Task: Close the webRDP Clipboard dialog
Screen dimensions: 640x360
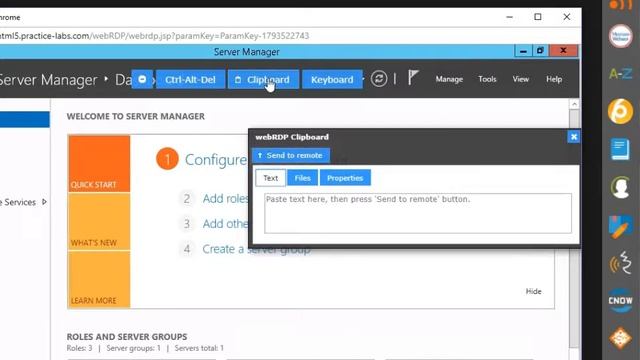Action: (573, 137)
